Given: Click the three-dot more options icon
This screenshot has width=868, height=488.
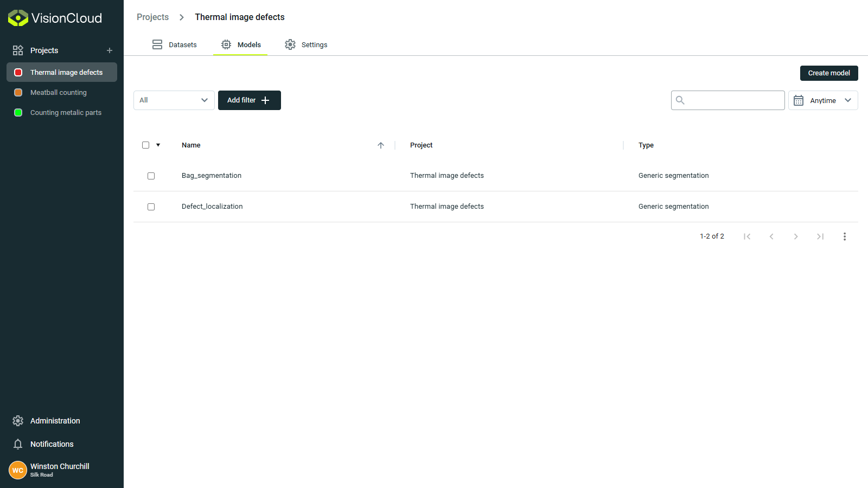Looking at the screenshot, I should click(x=844, y=236).
